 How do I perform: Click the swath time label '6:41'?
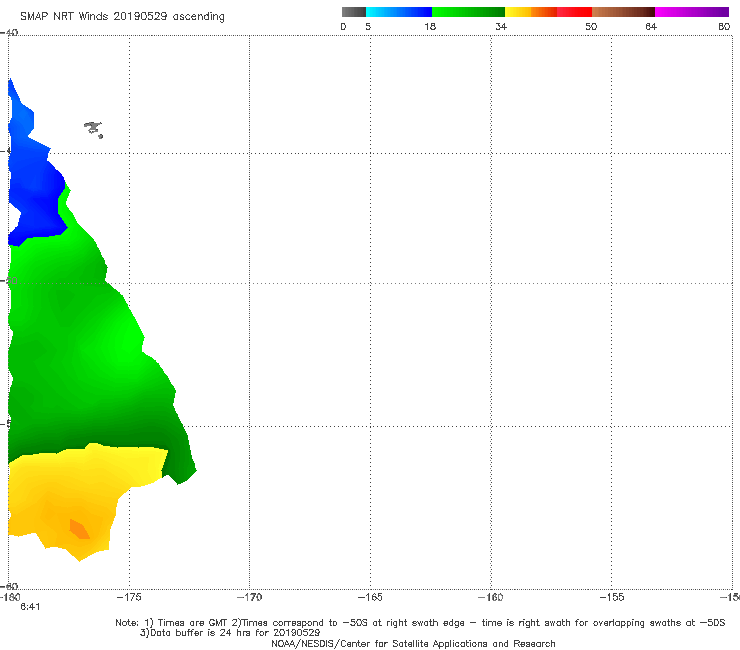click(x=30, y=607)
